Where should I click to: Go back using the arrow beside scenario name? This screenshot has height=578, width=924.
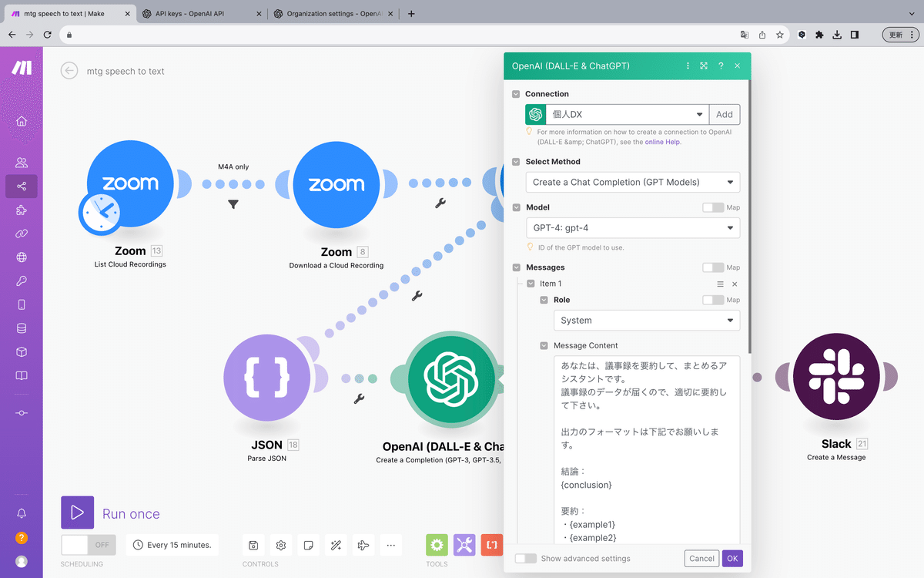[x=69, y=71]
